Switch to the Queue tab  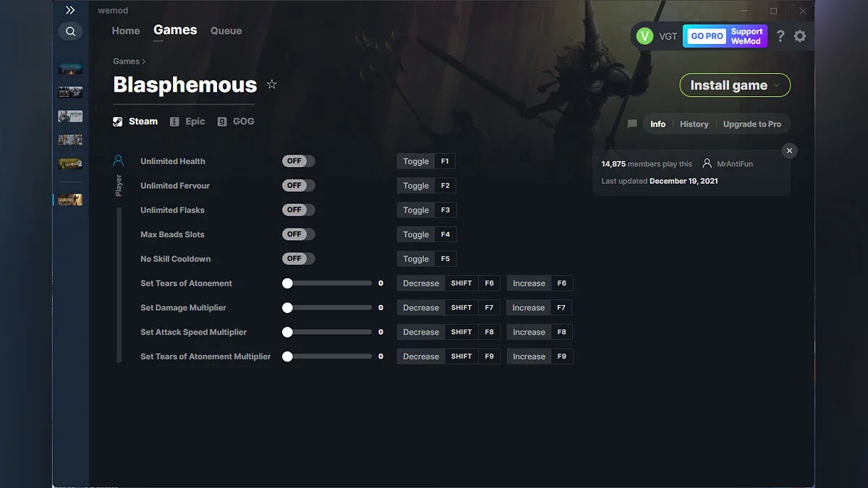coord(226,31)
